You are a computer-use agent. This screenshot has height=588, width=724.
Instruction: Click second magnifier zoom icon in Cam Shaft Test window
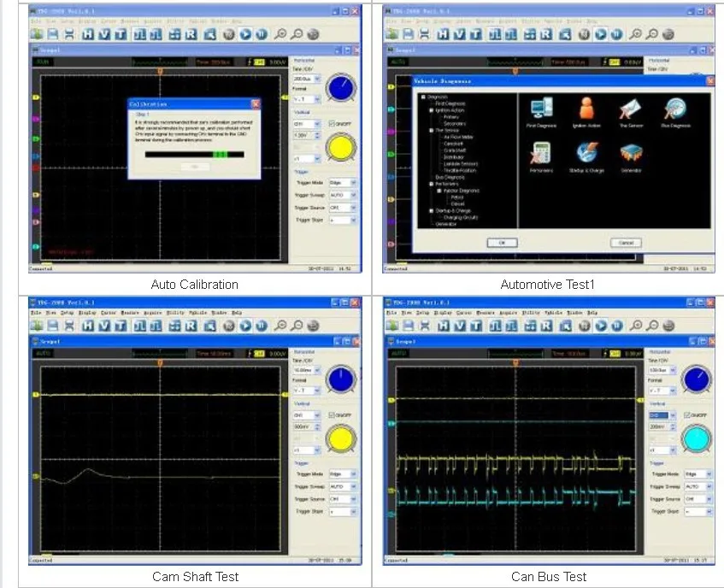(297, 326)
